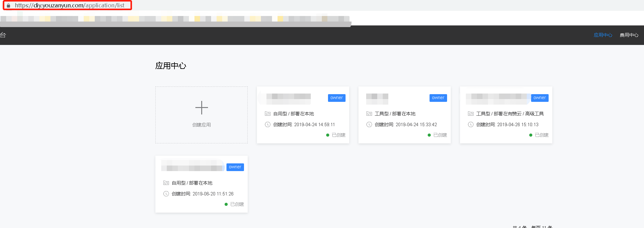This screenshot has height=228, width=644.
Task: Click the type icon on the 14:59:11 card
Action: 268,114
